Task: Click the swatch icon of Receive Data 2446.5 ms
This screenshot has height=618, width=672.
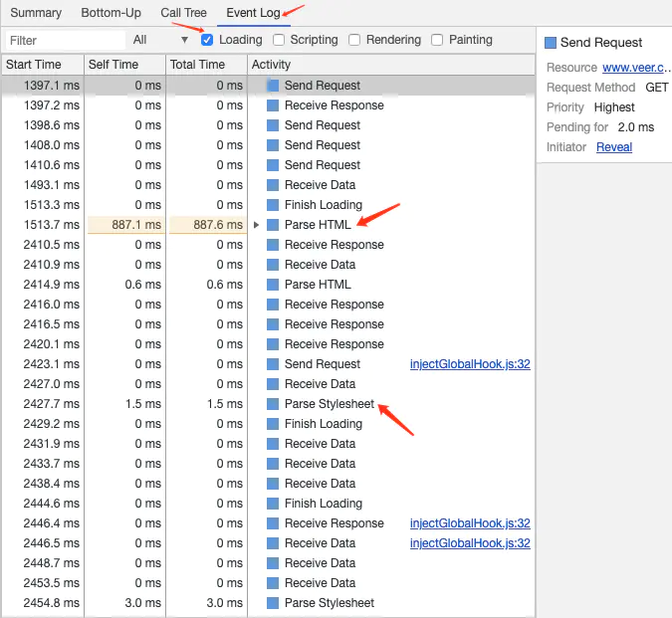Action: pos(273,543)
